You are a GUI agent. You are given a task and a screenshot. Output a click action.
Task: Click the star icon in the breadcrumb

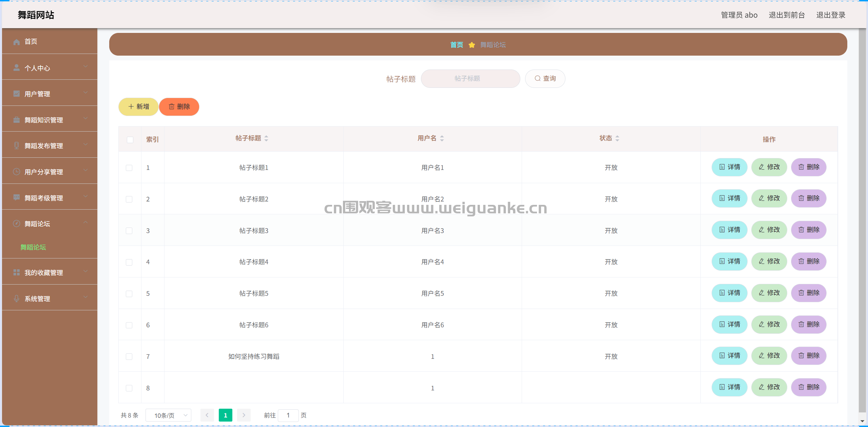point(471,45)
